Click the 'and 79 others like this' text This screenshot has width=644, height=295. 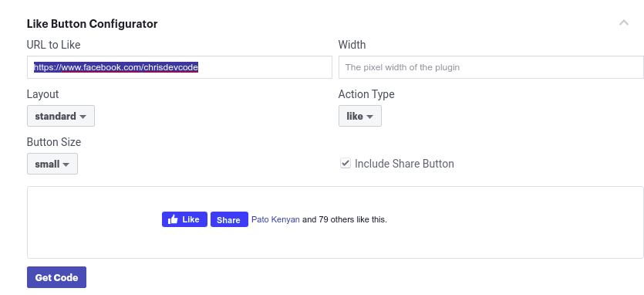(x=345, y=219)
